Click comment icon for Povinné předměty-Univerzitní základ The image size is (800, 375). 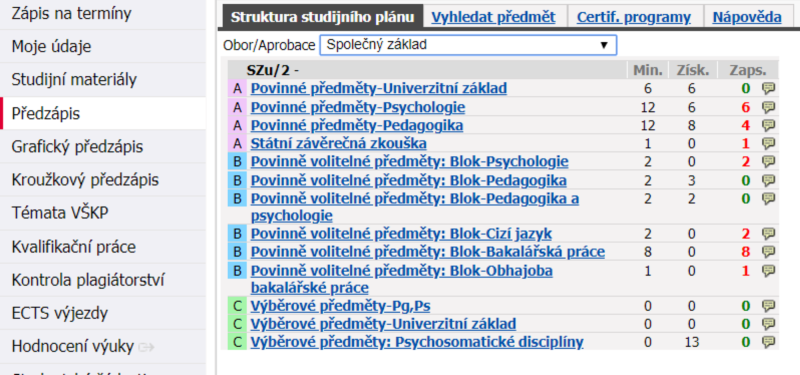tap(768, 89)
